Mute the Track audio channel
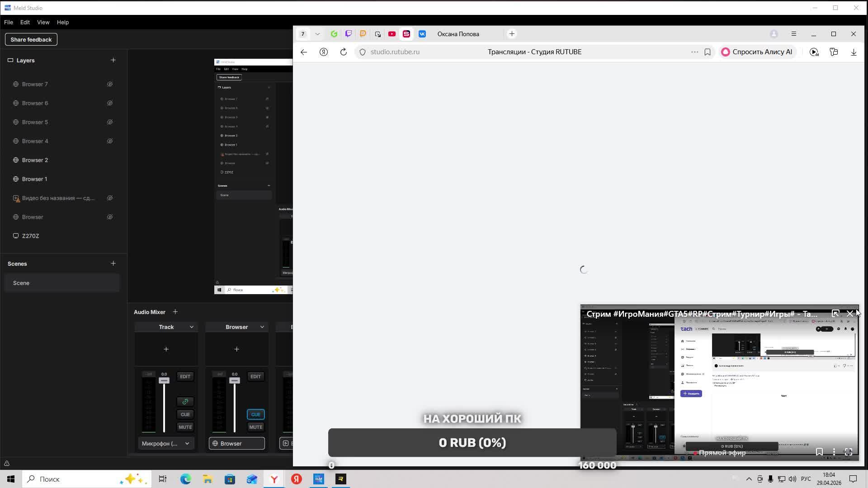868x488 pixels. pyautogui.click(x=185, y=427)
